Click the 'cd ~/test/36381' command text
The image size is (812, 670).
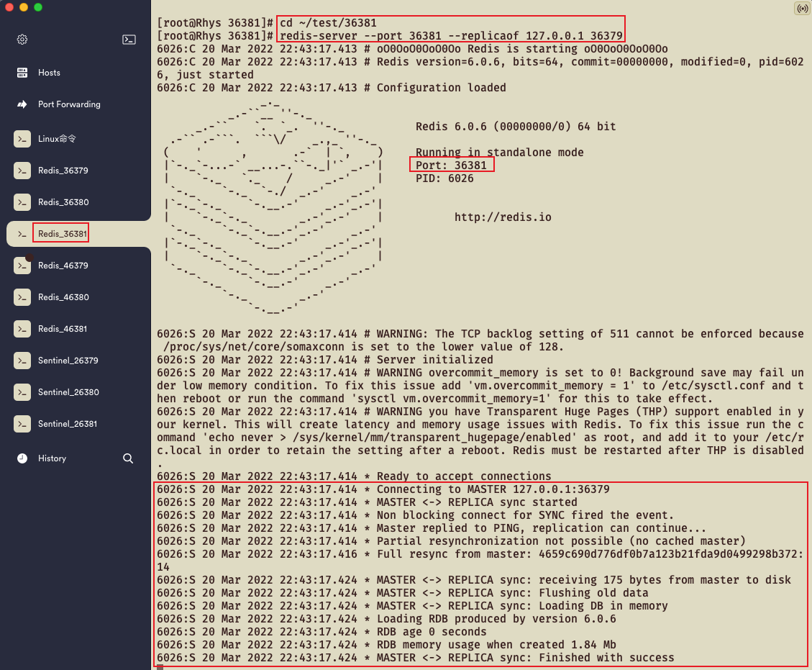(x=328, y=23)
